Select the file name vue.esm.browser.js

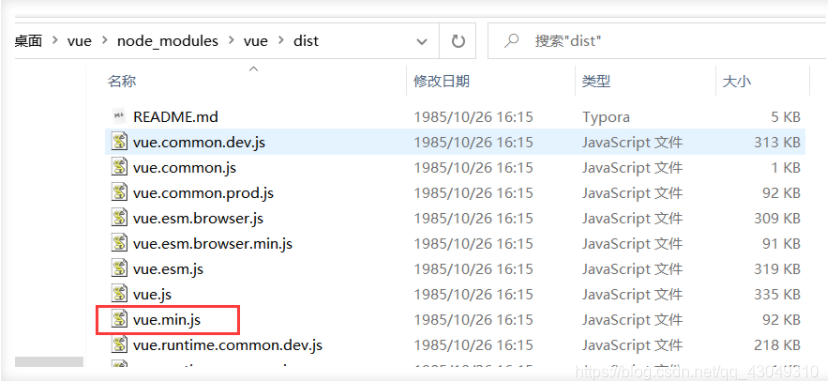pos(198,218)
